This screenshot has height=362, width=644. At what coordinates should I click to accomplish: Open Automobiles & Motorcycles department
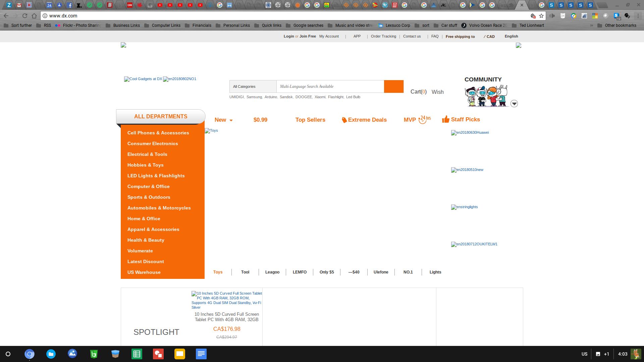(159, 208)
